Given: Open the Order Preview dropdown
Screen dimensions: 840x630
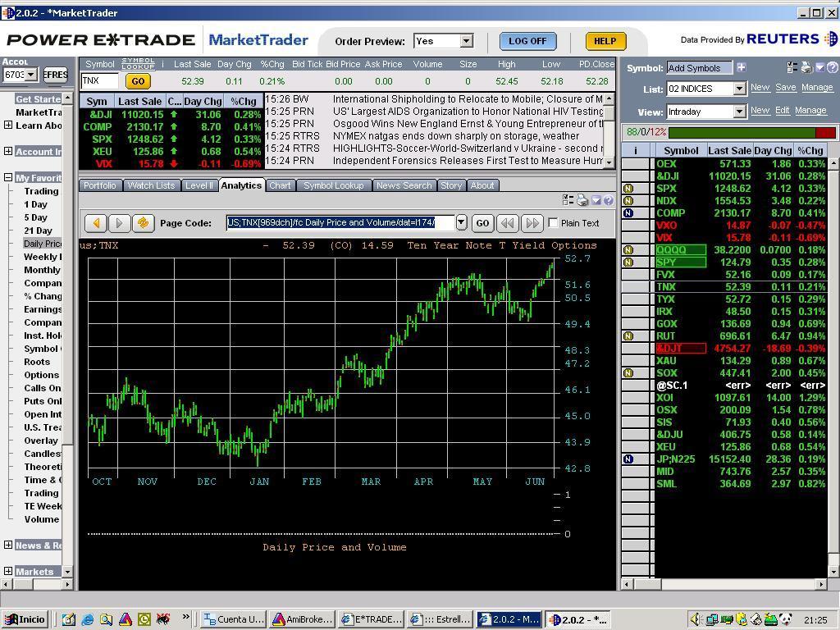Looking at the screenshot, I should point(467,41).
